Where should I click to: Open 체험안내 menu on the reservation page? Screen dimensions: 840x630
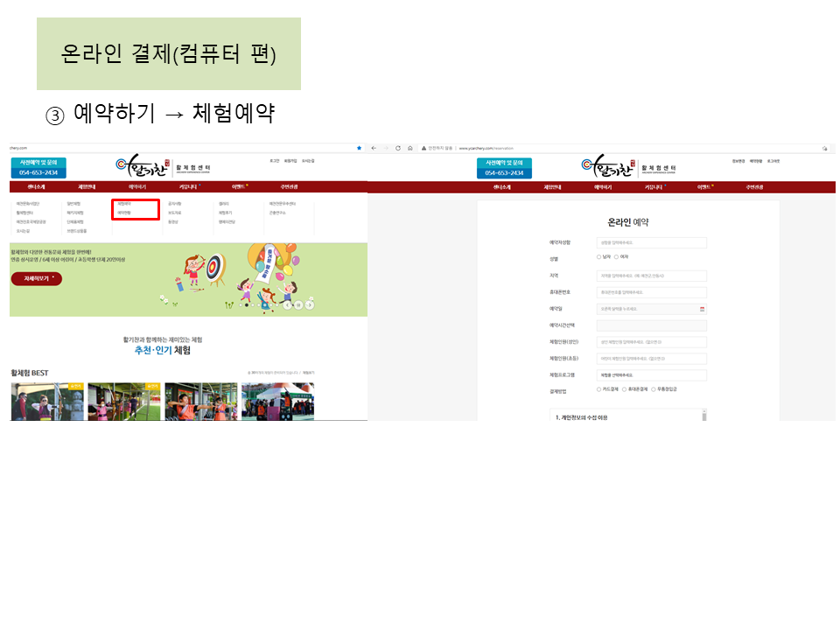552,187
